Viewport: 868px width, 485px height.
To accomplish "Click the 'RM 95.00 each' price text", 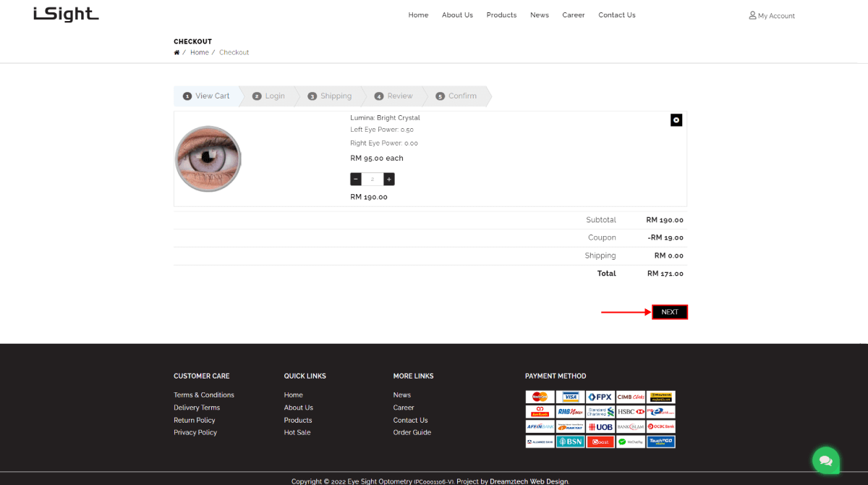I will [377, 158].
